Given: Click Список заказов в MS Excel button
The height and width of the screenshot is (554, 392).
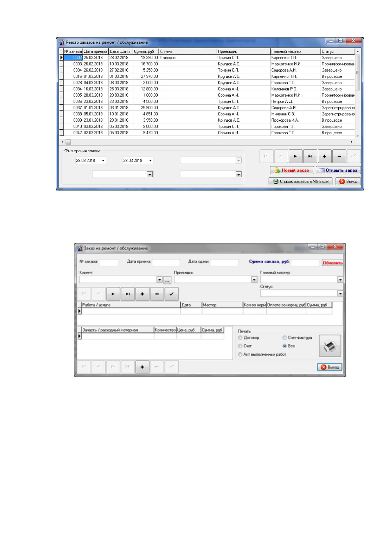Looking at the screenshot, I should [x=301, y=181].
